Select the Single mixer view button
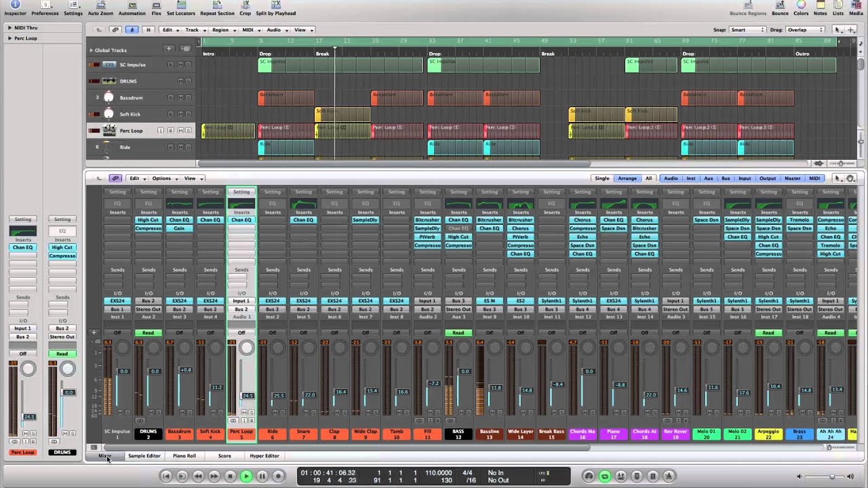Image resolution: width=868 pixels, height=488 pixels. [602, 178]
